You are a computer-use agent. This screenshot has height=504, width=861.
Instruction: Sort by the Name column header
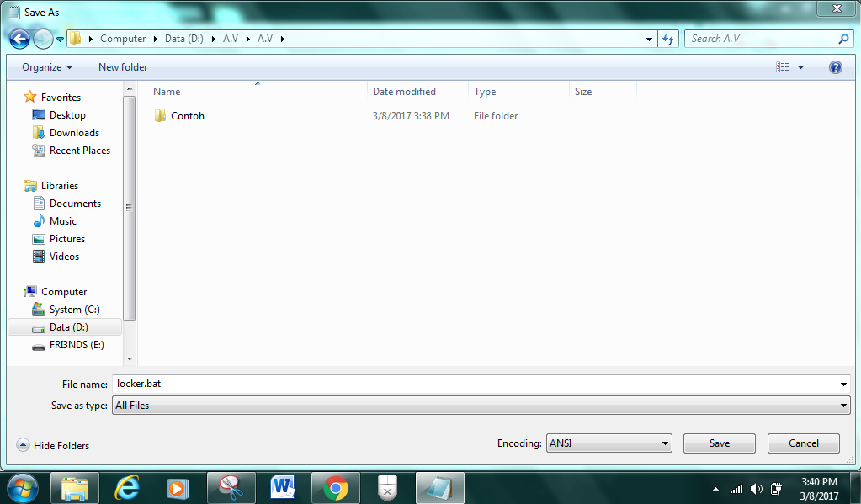(167, 92)
